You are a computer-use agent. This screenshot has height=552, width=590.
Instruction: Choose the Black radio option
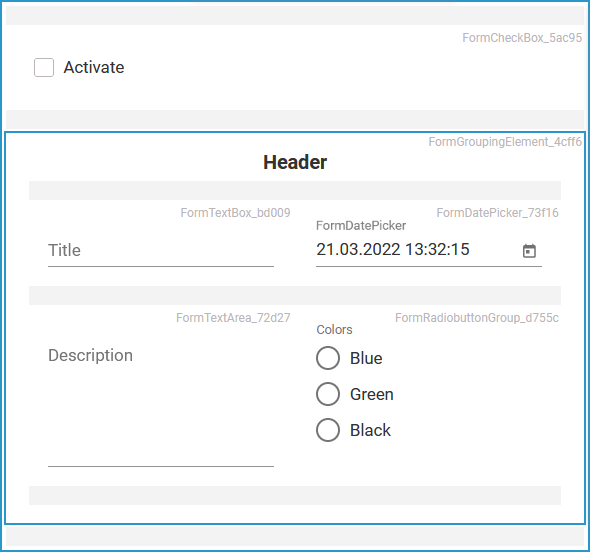click(x=328, y=430)
